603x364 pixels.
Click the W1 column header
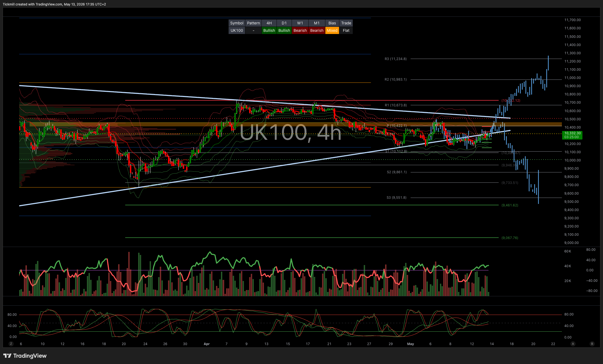tap(300, 23)
